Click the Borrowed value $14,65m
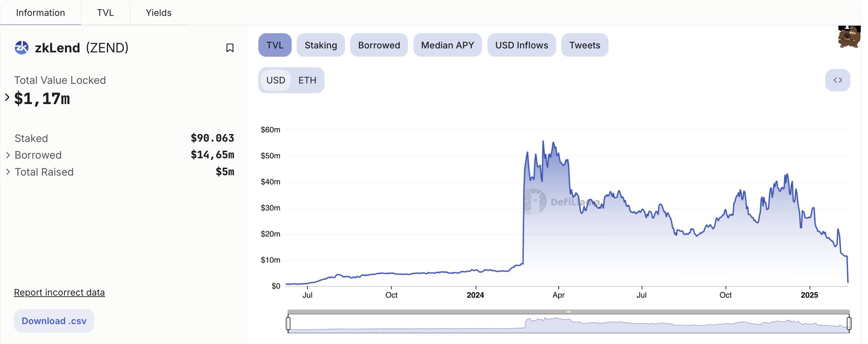This screenshot has width=868, height=344. [x=212, y=155]
